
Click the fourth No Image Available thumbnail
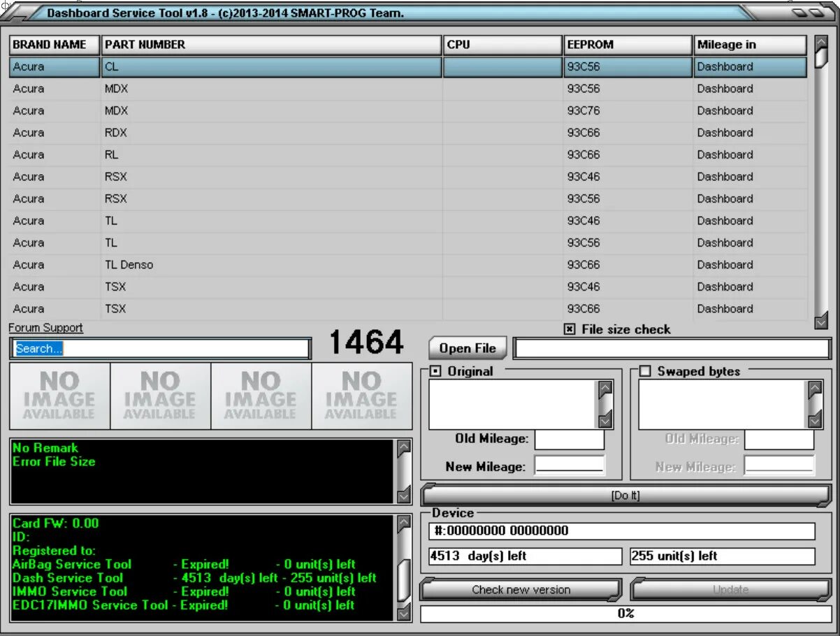361,396
